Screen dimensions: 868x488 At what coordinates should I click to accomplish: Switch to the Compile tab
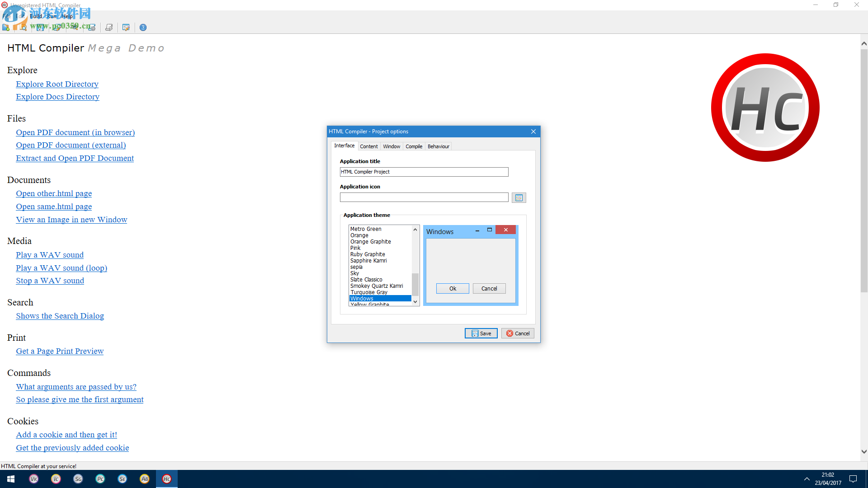click(413, 146)
